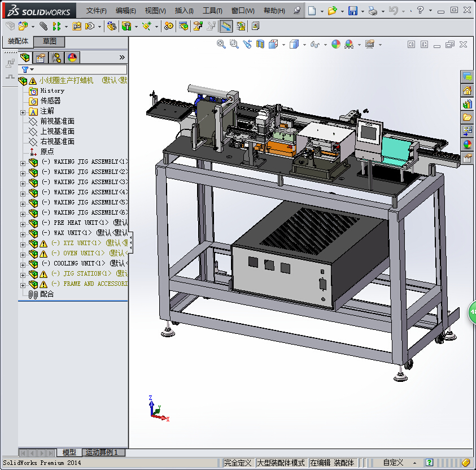This screenshot has width=476, height=470.
Task: Open SolidWorks Resources home icon in task pane
Action: (x=468, y=90)
